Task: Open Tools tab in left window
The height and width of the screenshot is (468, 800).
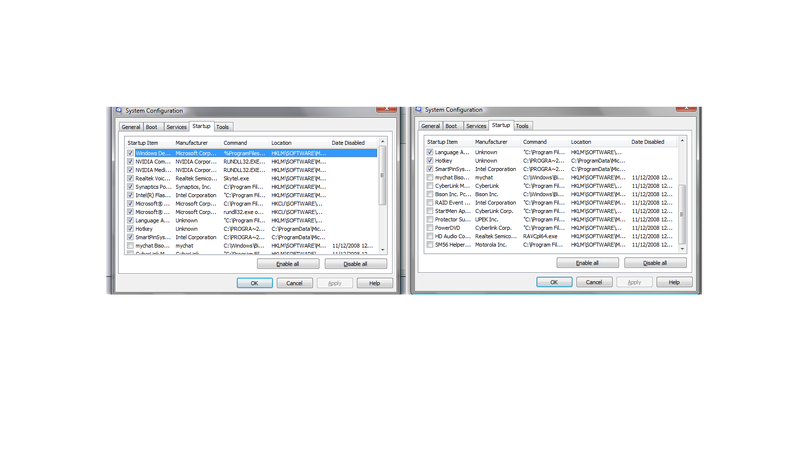Action: [223, 127]
